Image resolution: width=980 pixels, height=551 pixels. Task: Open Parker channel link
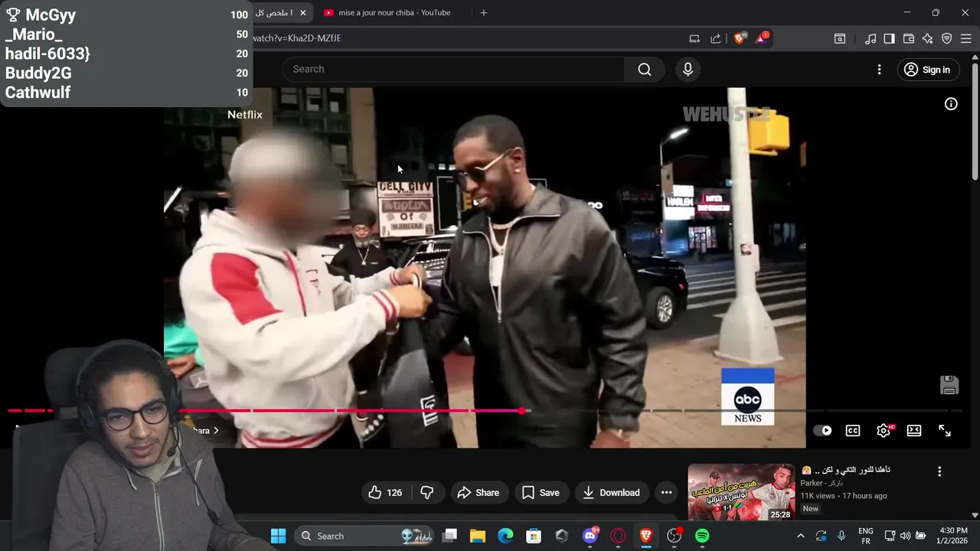822,483
